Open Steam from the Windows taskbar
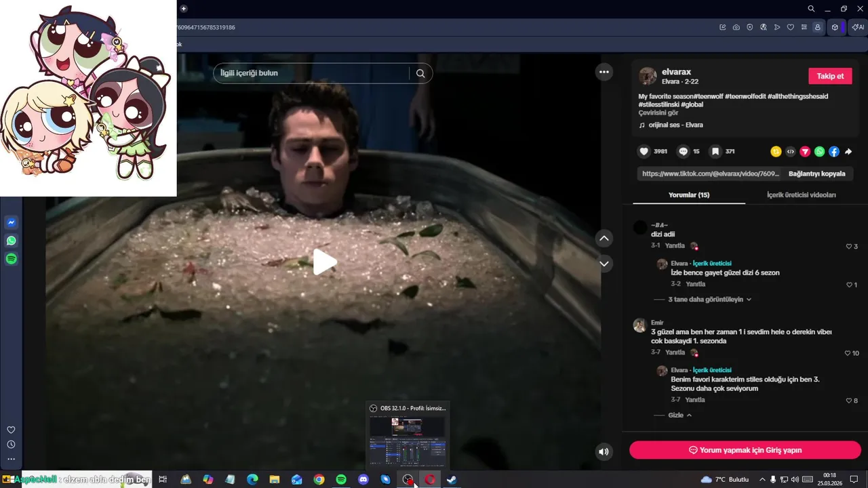 coord(452,479)
